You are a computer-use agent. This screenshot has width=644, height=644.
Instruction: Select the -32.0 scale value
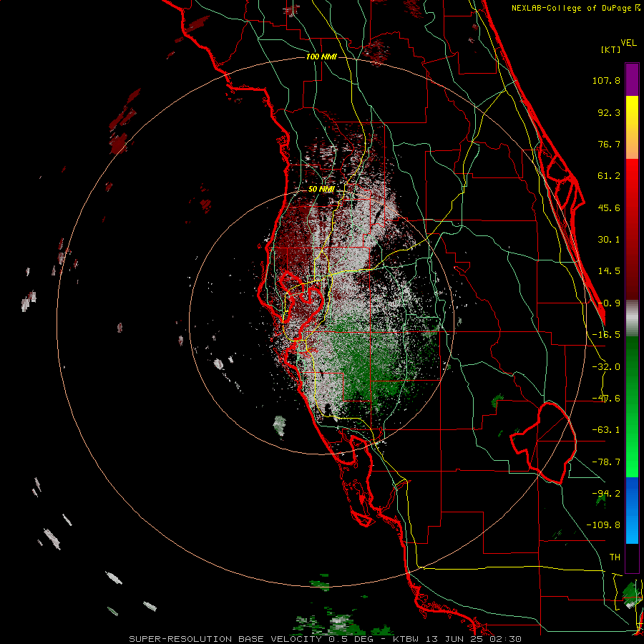pyautogui.click(x=606, y=367)
